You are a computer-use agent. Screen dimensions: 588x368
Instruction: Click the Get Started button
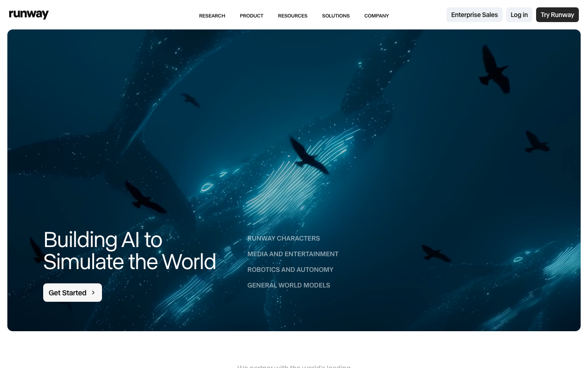(x=73, y=293)
